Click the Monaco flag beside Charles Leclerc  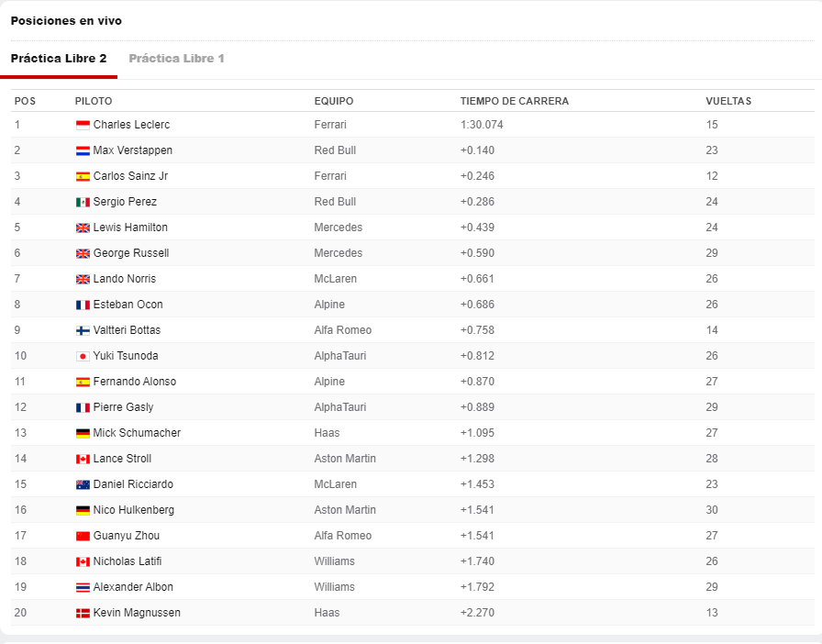(x=83, y=125)
